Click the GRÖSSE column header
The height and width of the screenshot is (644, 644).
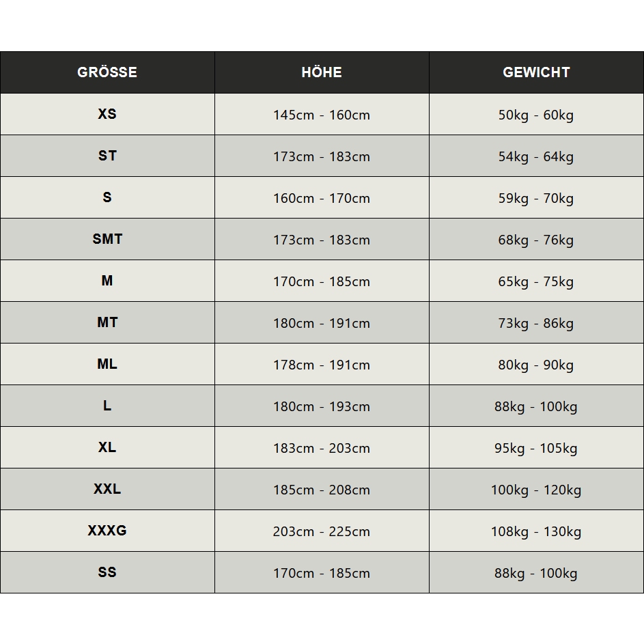pyautogui.click(x=107, y=72)
